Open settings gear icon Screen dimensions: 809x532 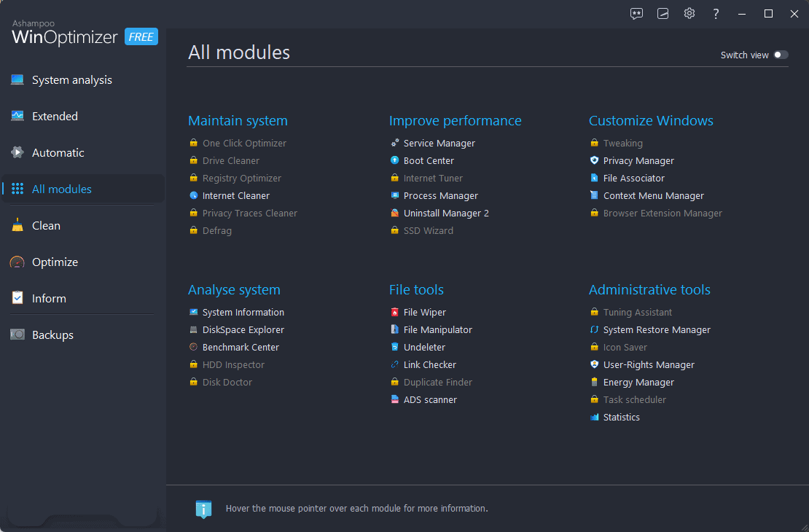point(689,13)
